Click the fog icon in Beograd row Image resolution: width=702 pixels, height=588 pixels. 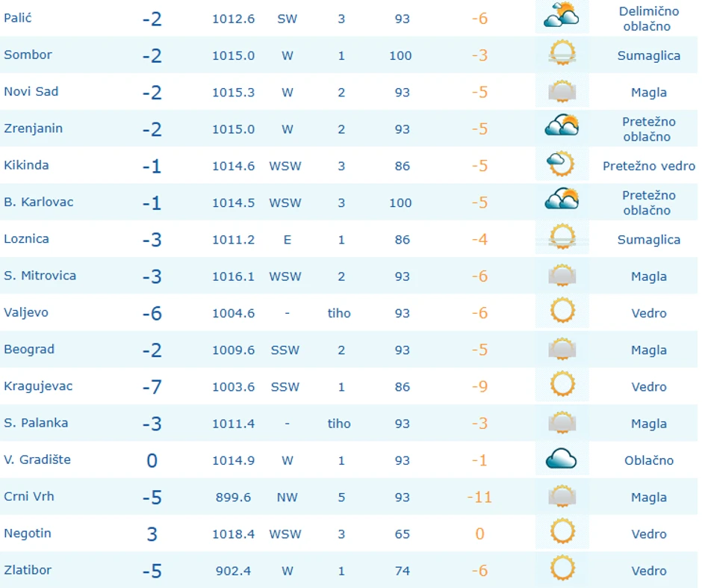tap(562, 348)
